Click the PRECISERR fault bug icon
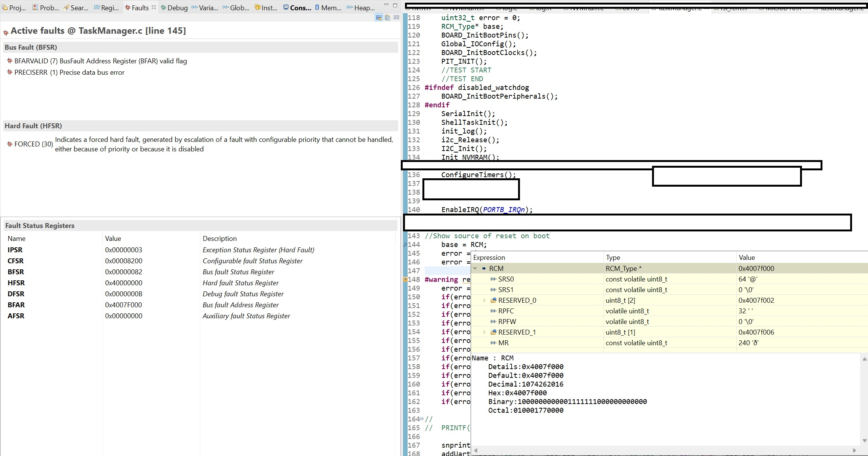This screenshot has width=868, height=456. click(x=10, y=72)
